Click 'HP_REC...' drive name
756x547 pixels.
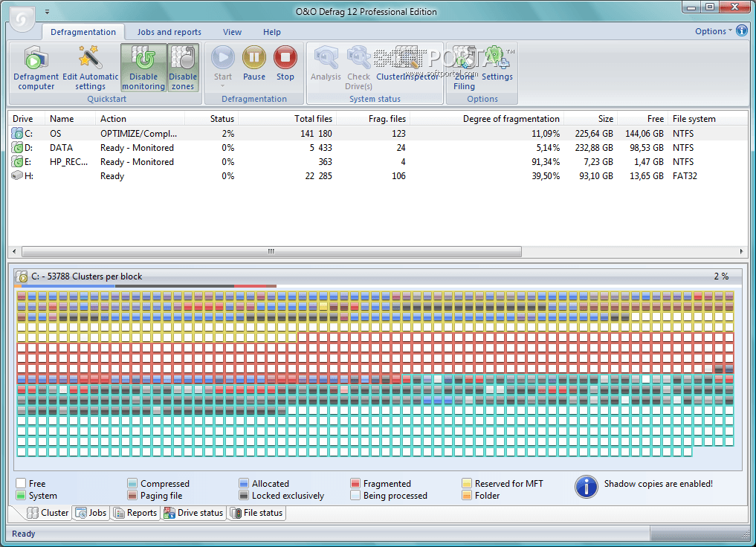68,162
